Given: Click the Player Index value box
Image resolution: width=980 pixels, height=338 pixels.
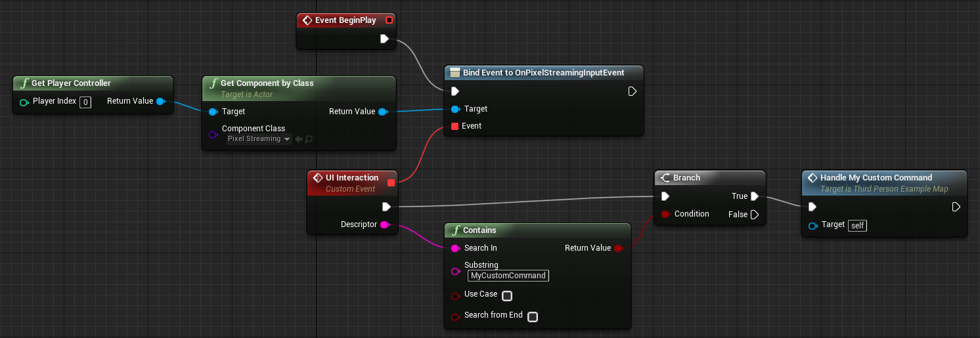Looking at the screenshot, I should [x=85, y=102].
